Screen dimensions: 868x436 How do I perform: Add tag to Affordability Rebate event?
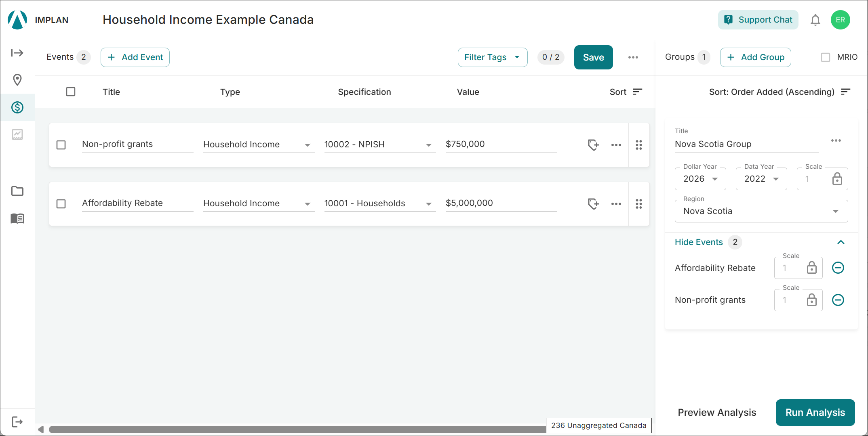tap(593, 203)
